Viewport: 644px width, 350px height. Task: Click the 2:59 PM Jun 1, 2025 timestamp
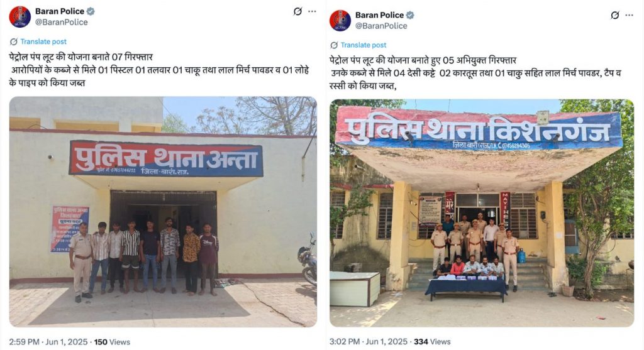tap(48, 342)
